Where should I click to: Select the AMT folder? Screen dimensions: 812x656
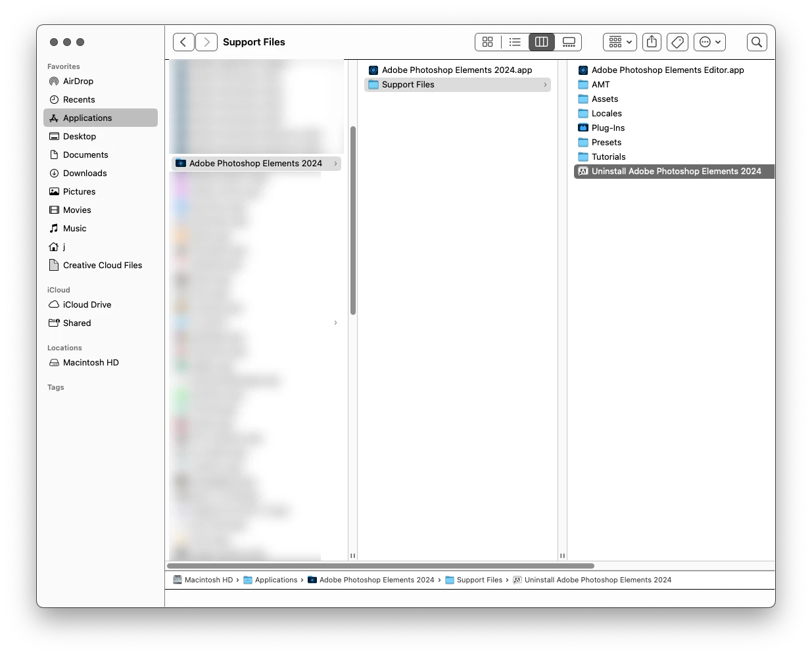coord(674,85)
